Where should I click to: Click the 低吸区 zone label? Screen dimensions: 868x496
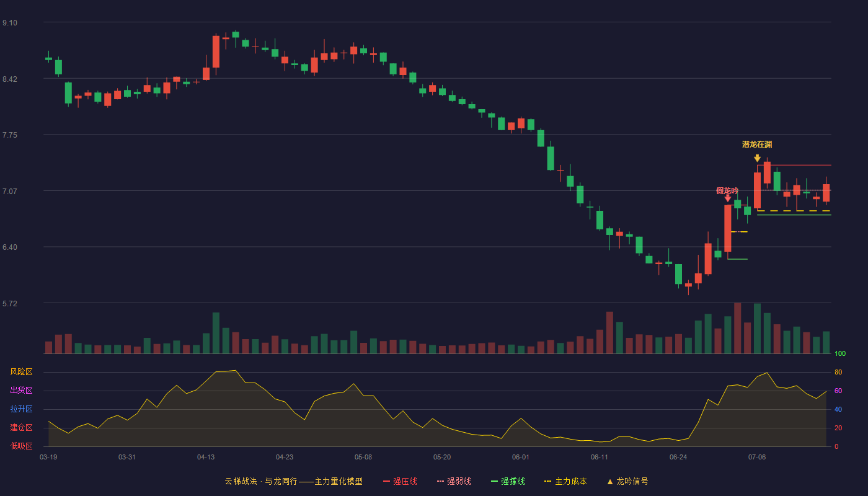click(x=22, y=446)
